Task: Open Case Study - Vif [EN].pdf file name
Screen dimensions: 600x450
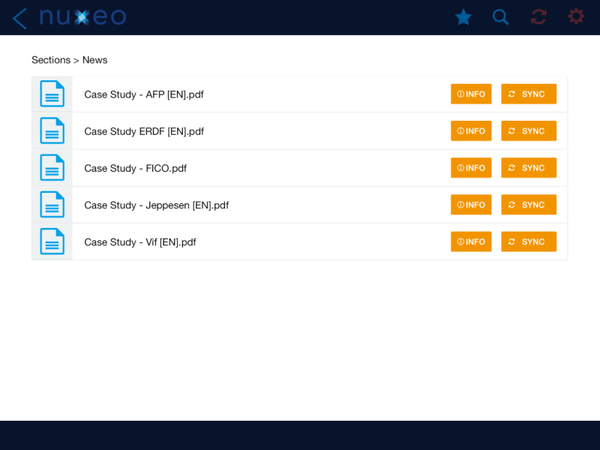Action: pyautogui.click(x=140, y=242)
